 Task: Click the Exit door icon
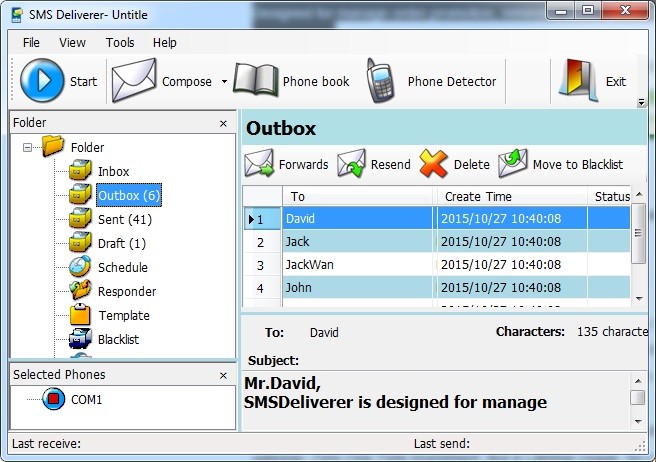[x=578, y=81]
